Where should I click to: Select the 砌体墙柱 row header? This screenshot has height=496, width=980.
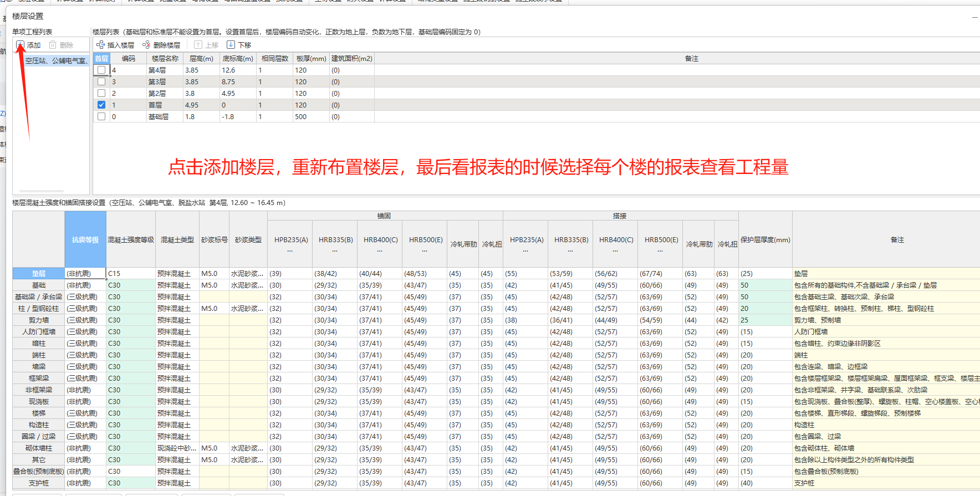pyautogui.click(x=39, y=448)
